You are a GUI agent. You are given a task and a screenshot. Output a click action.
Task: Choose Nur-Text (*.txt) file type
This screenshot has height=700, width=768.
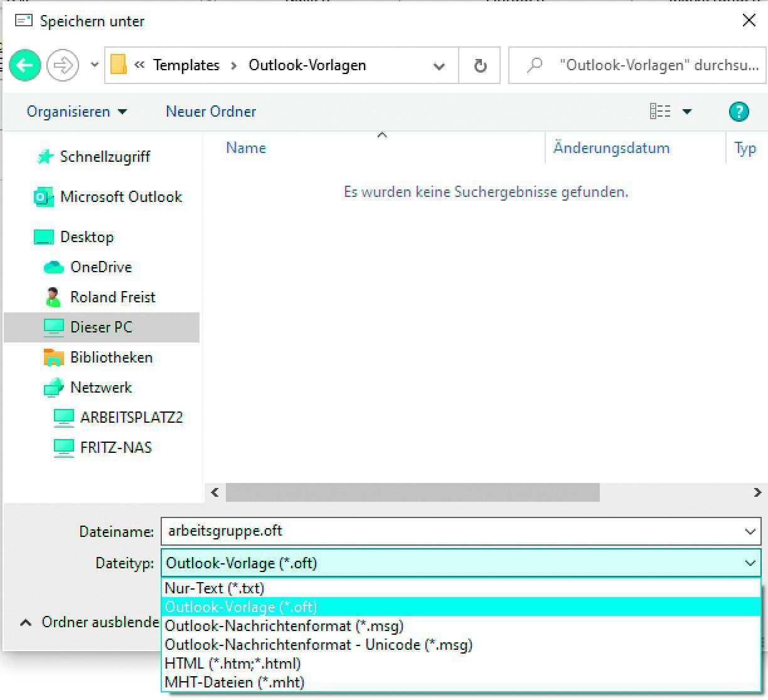tap(215, 588)
